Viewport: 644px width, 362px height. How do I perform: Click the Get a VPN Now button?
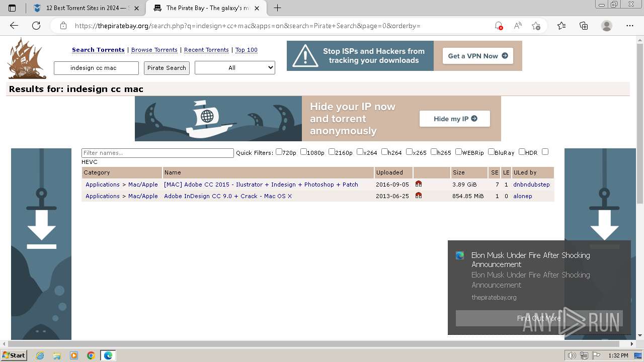(478, 56)
